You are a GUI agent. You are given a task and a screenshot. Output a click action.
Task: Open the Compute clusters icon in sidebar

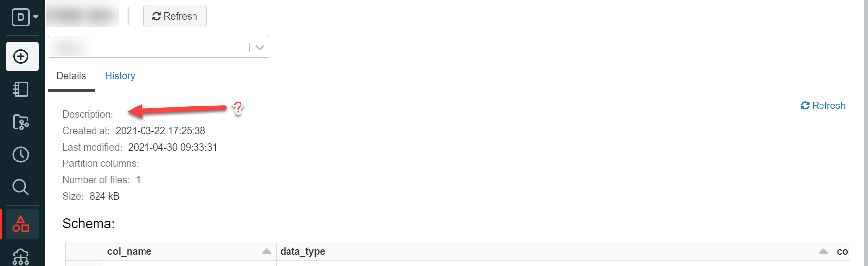click(21, 257)
